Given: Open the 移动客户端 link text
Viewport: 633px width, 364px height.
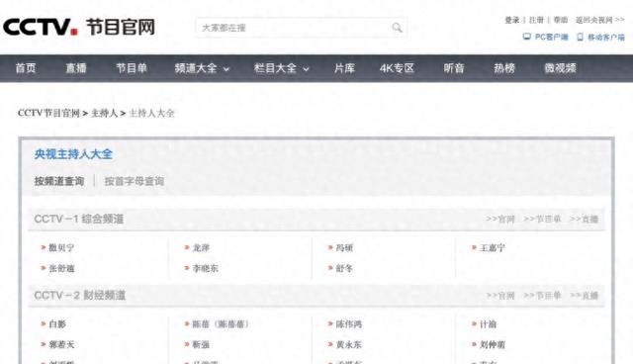Looking at the screenshot, I should (606, 38).
